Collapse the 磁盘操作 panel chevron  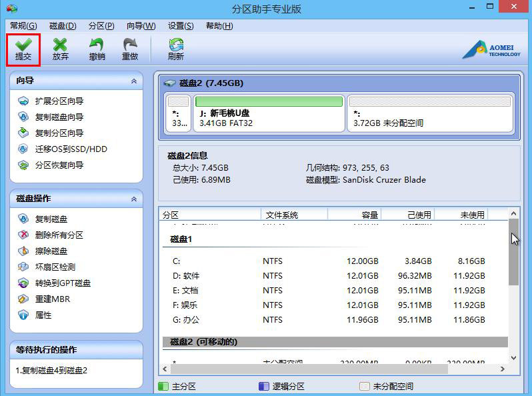tap(134, 199)
